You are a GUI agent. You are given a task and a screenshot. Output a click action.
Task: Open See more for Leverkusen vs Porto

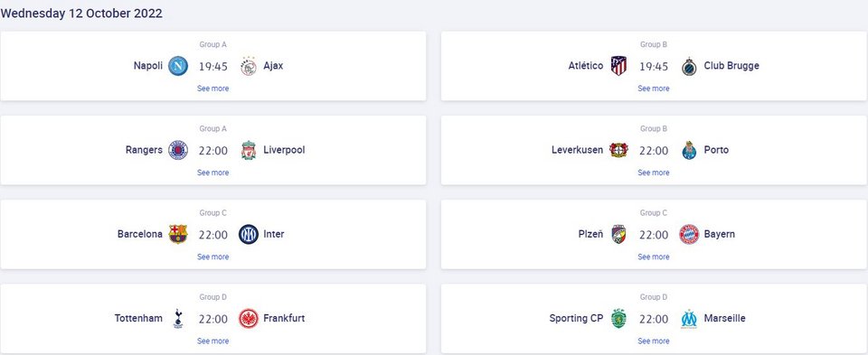tap(654, 173)
